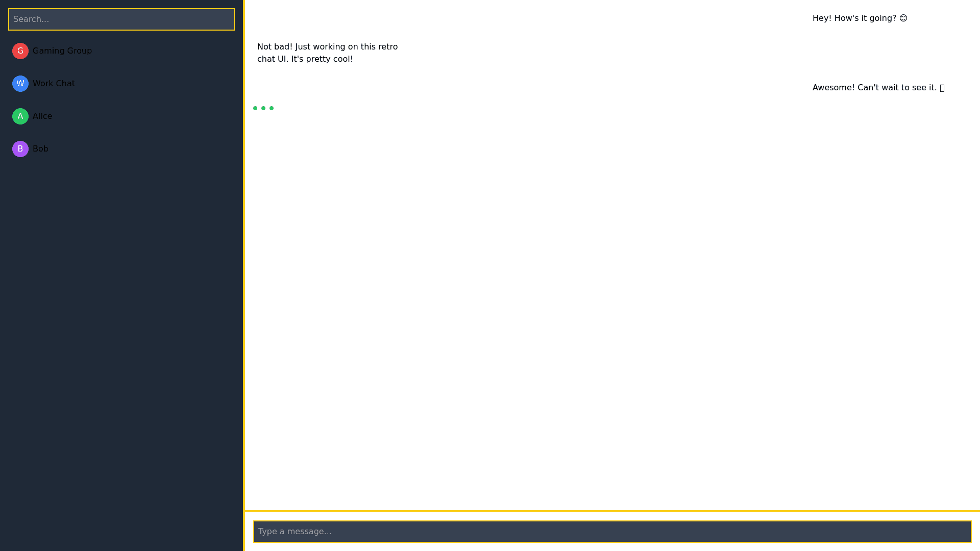This screenshot has width=980, height=551.
Task: Click the "Type a message..." input box
Action: click(x=612, y=532)
